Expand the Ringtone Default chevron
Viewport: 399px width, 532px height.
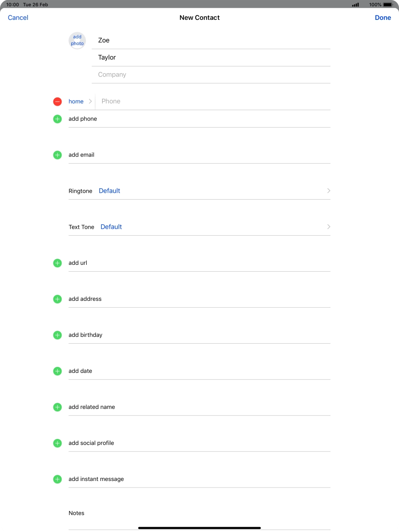tap(329, 191)
